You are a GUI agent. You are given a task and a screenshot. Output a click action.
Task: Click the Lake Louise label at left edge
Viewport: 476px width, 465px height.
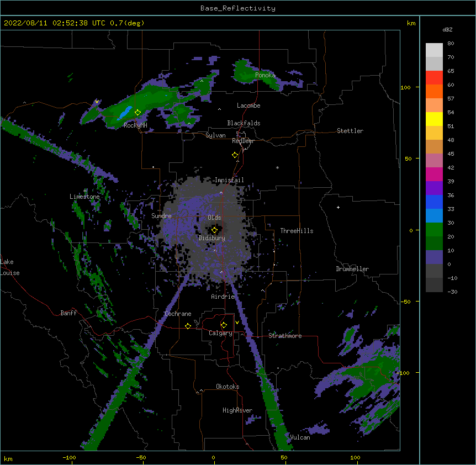click(x=10, y=267)
